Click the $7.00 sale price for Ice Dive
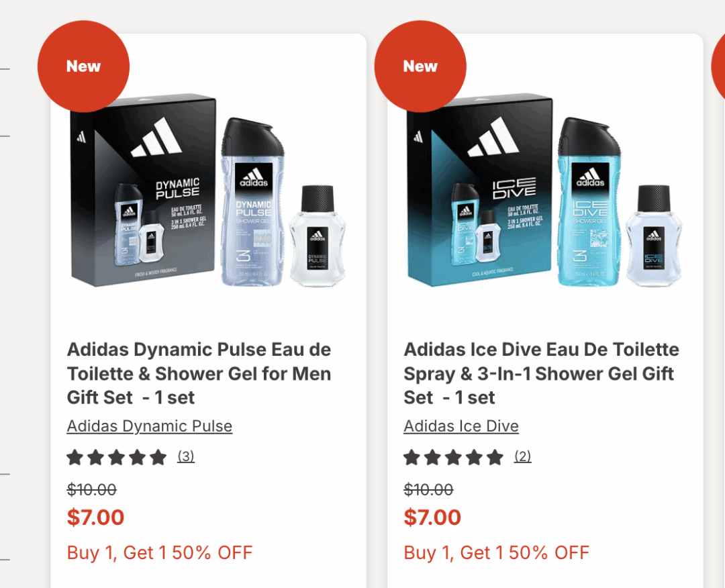The image size is (725, 588). [433, 518]
